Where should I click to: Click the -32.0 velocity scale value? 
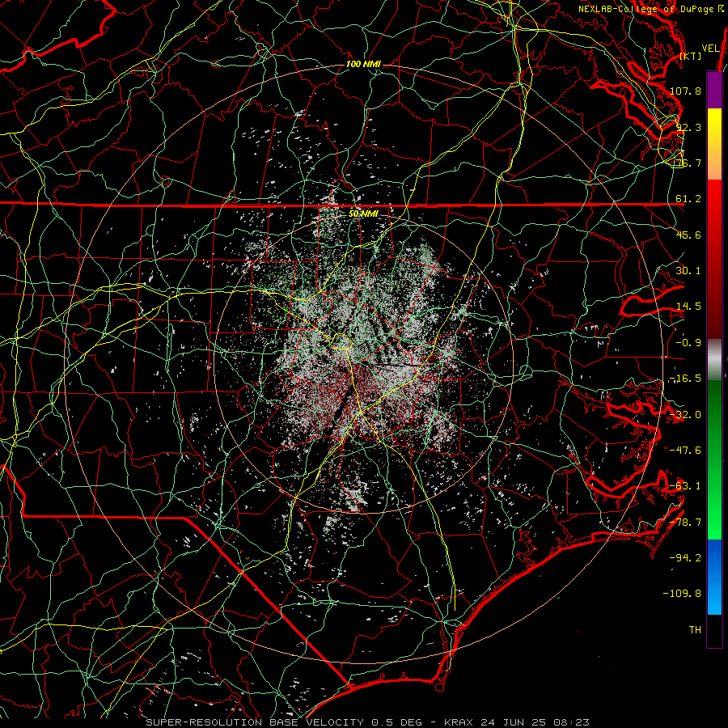point(685,415)
